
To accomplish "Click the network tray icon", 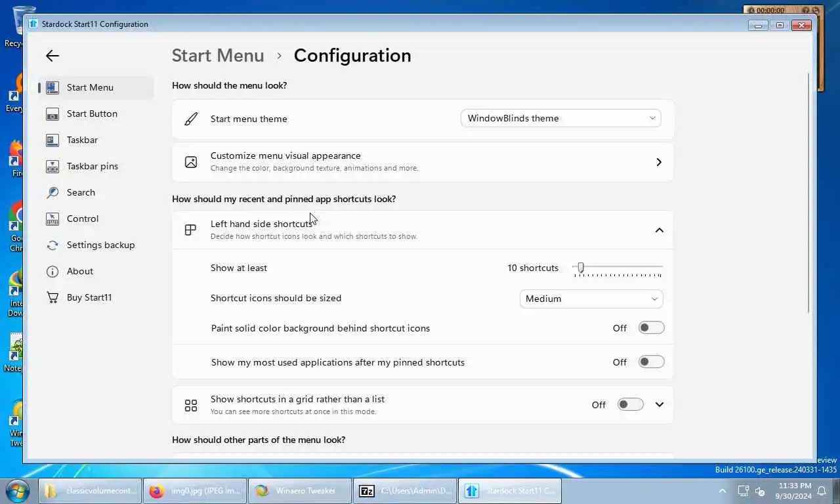I will [743, 491].
